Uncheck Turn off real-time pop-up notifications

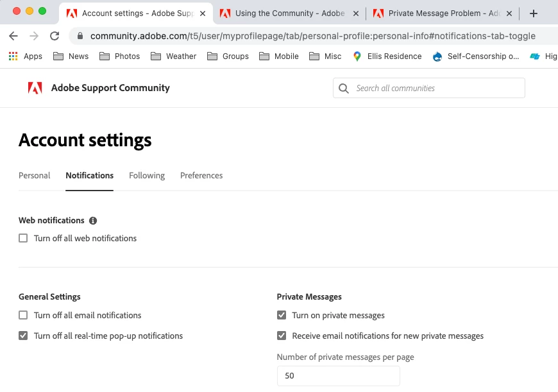[x=23, y=336]
